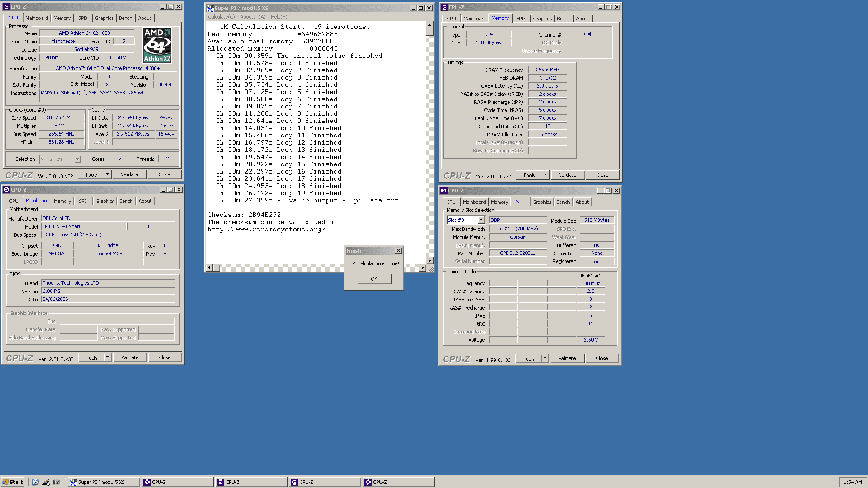Viewport: 868px width, 488px height.
Task: Click the Tools button in the Mainboard window
Action: [x=91, y=357]
